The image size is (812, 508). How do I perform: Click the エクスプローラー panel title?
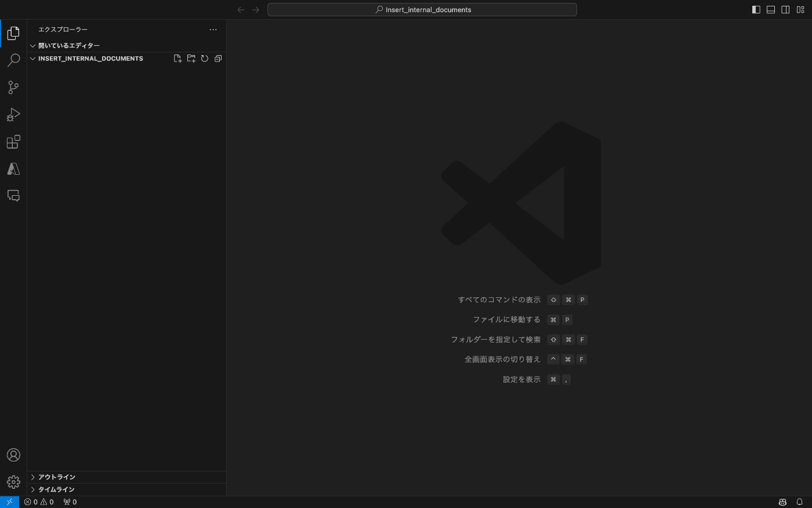(x=63, y=30)
